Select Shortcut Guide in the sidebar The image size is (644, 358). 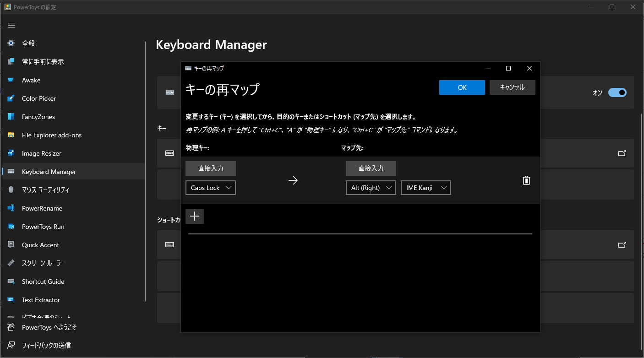click(x=43, y=282)
